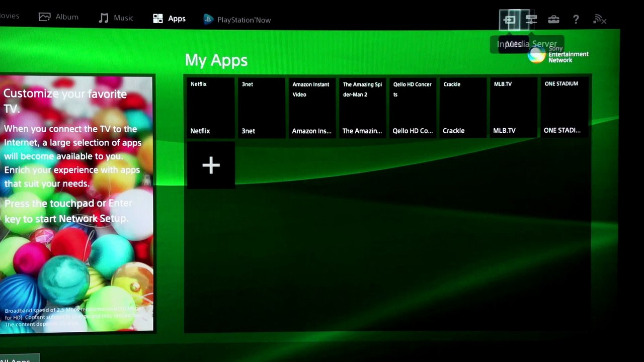This screenshot has height=362, width=644.
Task: Click the Help question mark icon
Action: pos(576,20)
